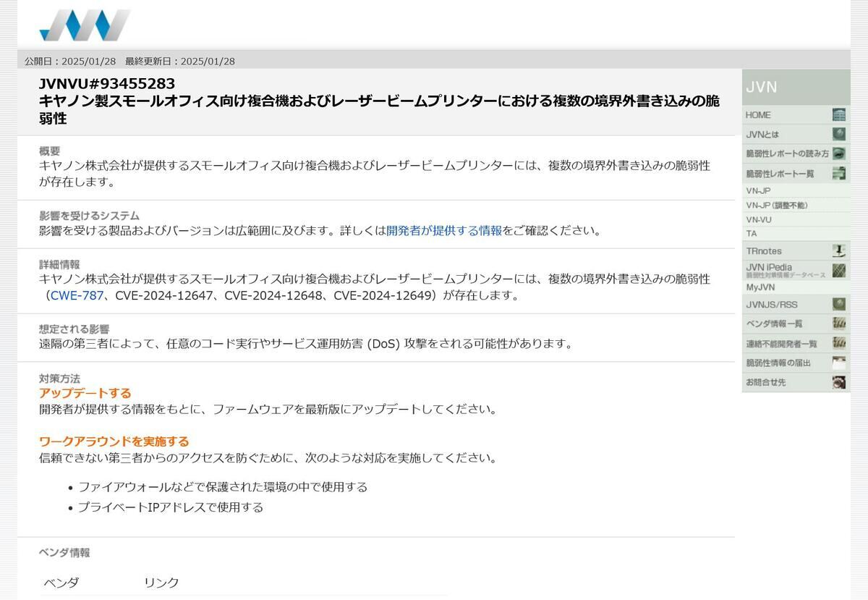The width and height of the screenshot is (868, 600).
Task: Click the CVE-2024-12647 identifier
Action: (x=164, y=295)
